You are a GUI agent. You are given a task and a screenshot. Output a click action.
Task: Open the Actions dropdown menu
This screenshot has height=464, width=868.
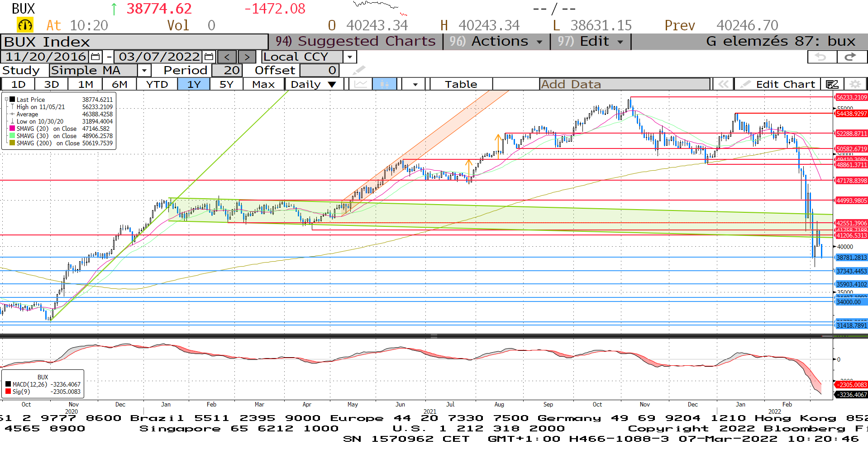point(497,42)
